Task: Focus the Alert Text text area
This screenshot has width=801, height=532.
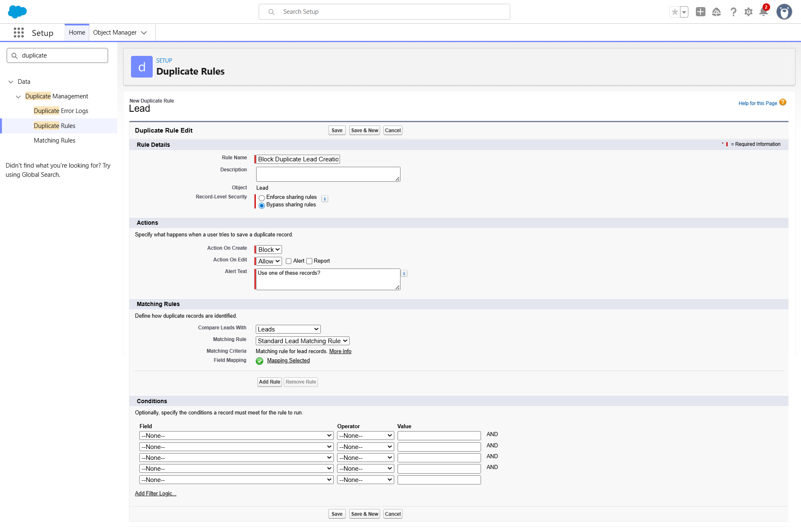Action: (328, 279)
